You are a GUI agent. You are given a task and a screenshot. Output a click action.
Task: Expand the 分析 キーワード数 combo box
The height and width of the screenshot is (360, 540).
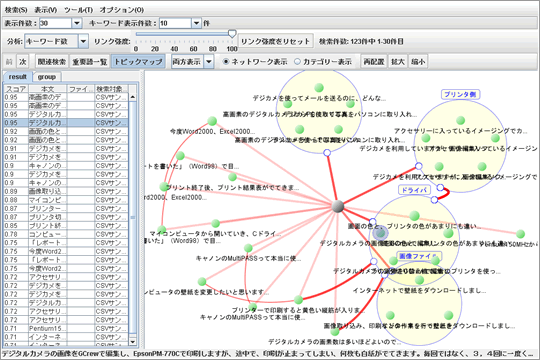[83, 41]
